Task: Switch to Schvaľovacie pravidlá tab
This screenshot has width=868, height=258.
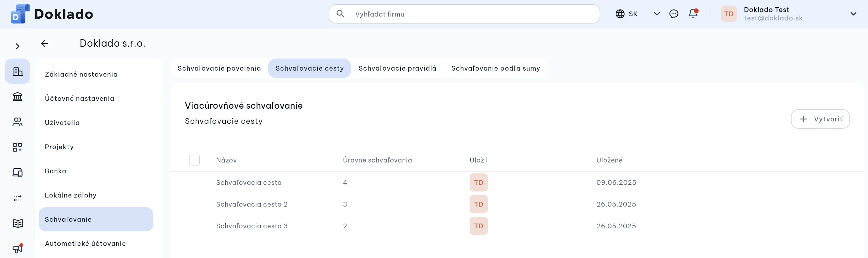Action: 397,68
